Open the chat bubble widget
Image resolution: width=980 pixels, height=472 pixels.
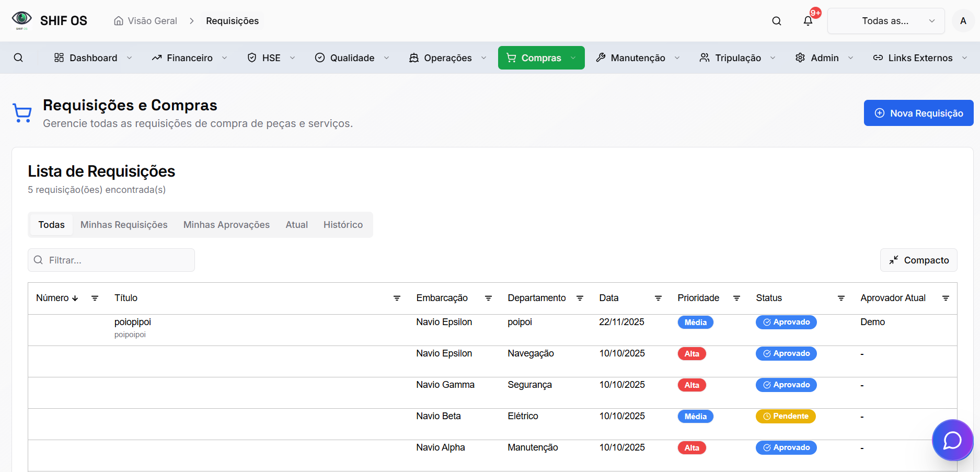[952, 440]
